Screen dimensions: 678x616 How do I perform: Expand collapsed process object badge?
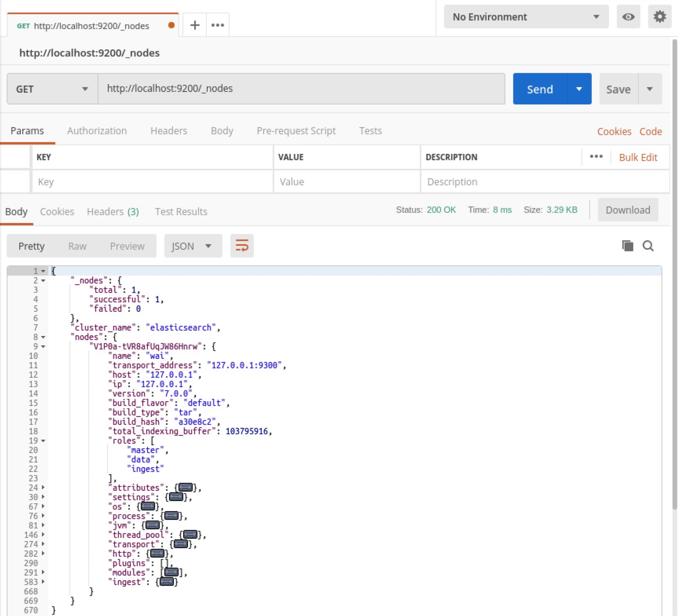[171, 516]
